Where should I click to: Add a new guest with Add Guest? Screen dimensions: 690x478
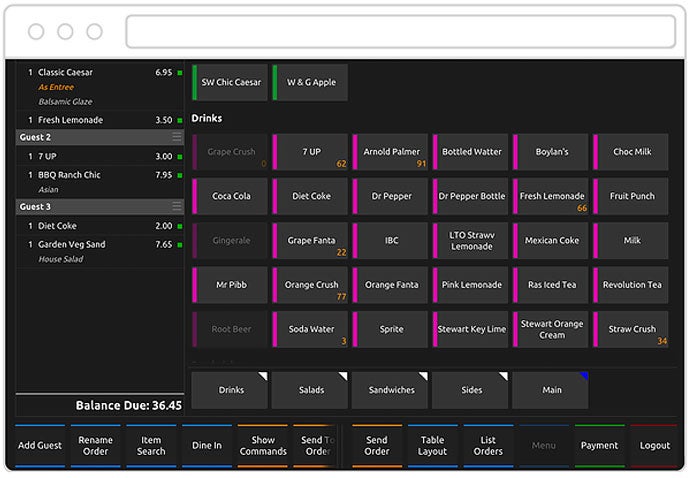[x=40, y=446]
